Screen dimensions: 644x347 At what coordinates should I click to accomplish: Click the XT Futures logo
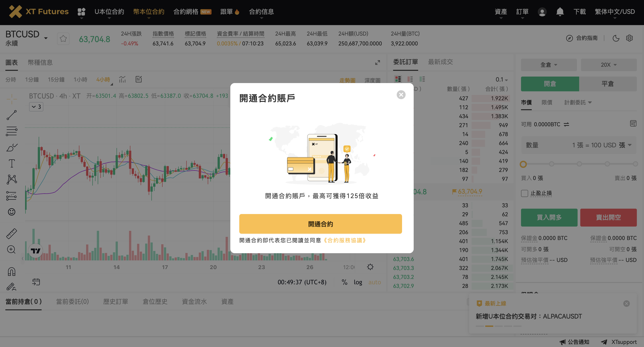39,11
